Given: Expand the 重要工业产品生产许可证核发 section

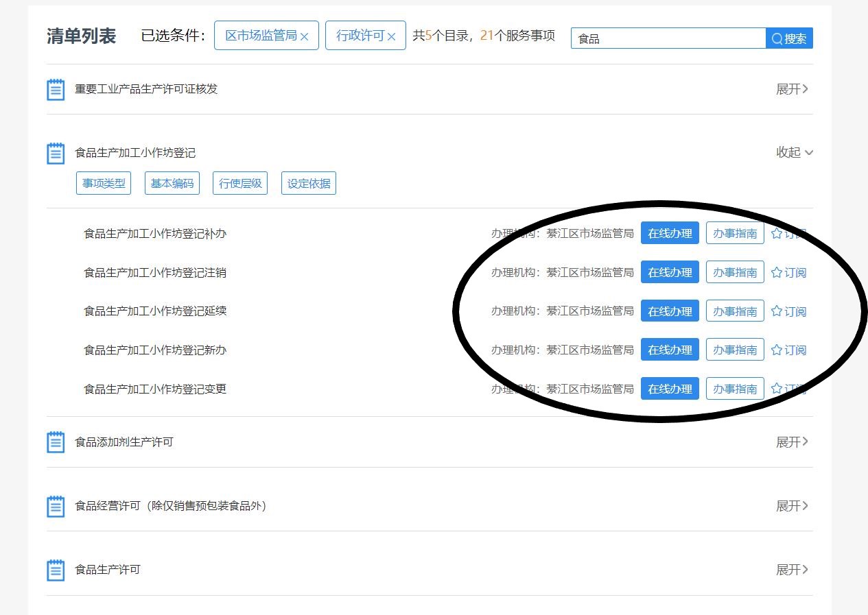Looking at the screenshot, I should 792,89.
